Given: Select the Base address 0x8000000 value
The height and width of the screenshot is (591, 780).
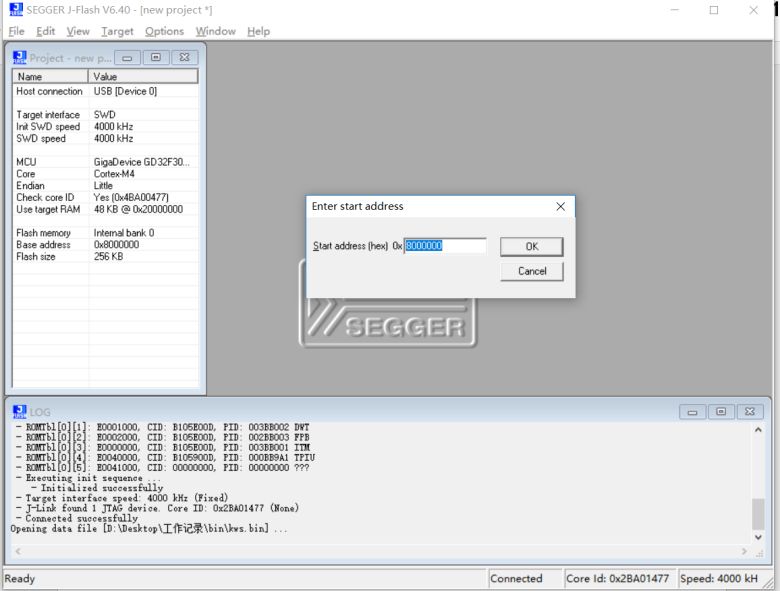Looking at the screenshot, I should click(x=116, y=245).
